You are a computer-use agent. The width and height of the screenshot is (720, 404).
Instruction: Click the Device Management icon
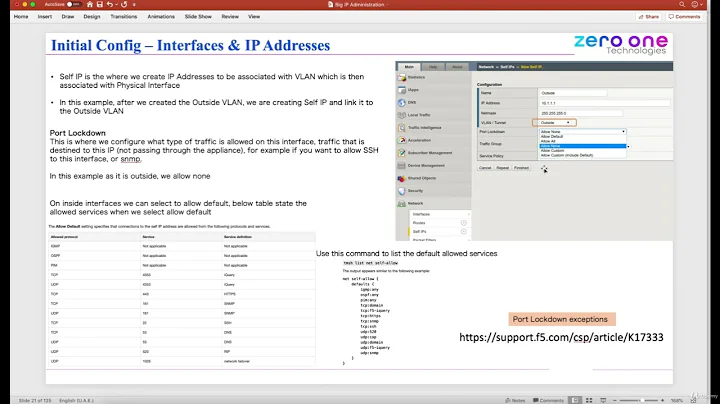click(x=402, y=165)
